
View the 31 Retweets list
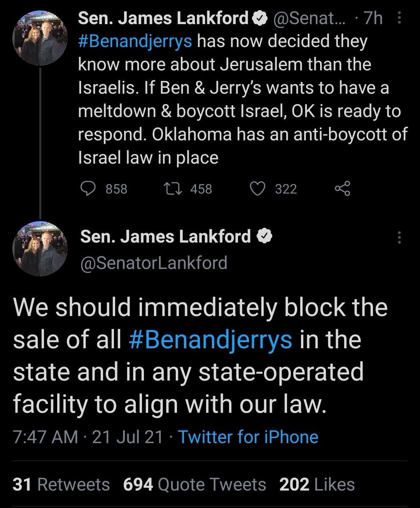[61, 484]
